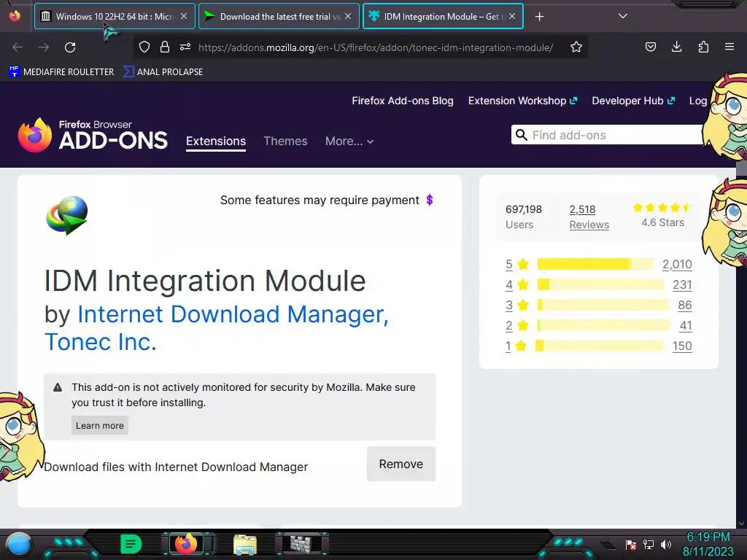
Task: Open the brick wall app on taskbar
Action: coord(301,544)
